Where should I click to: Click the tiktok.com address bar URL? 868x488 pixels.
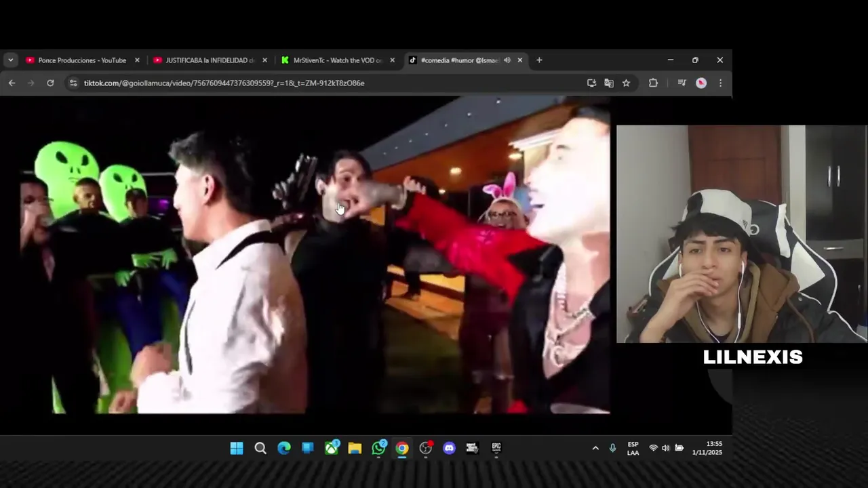(x=224, y=83)
